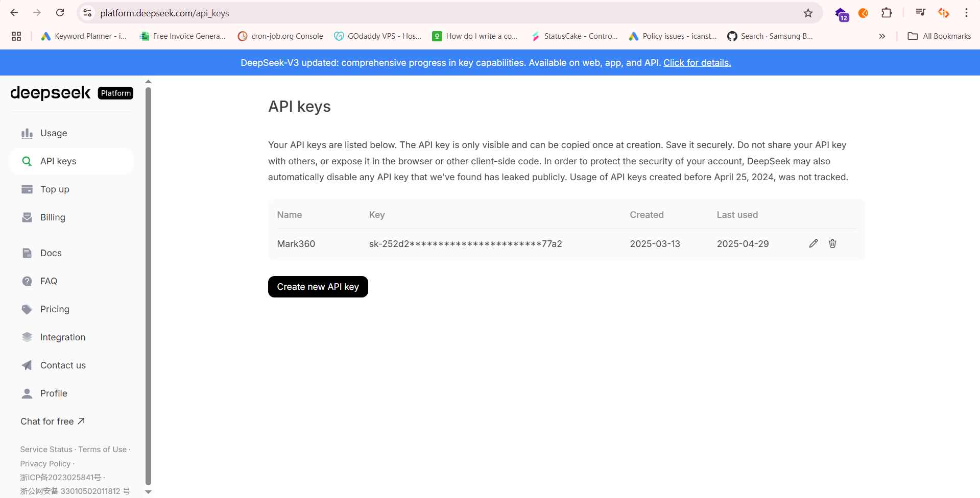Click created date 2025-03-13
980x498 pixels.
click(655, 244)
